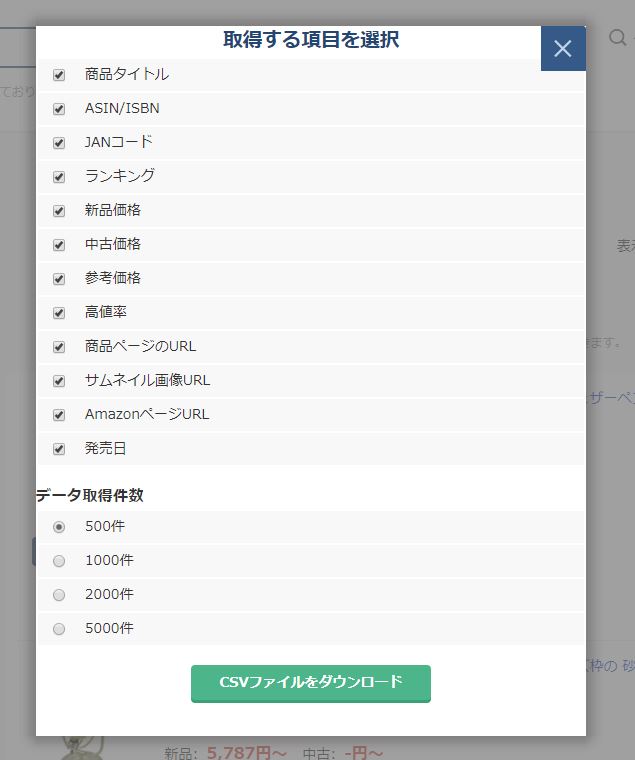Screen dimensions: 635x760
Task: Pick the 5000件 data count option
Action: coord(59,629)
